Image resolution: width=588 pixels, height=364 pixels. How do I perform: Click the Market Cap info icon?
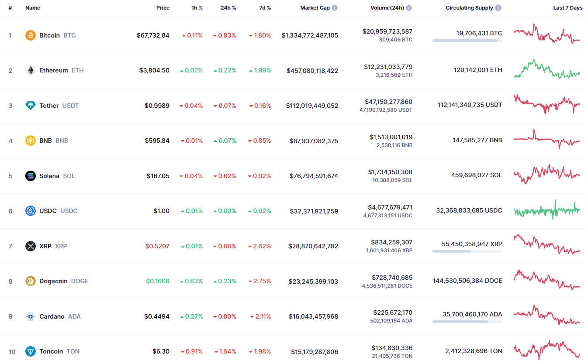[335, 8]
